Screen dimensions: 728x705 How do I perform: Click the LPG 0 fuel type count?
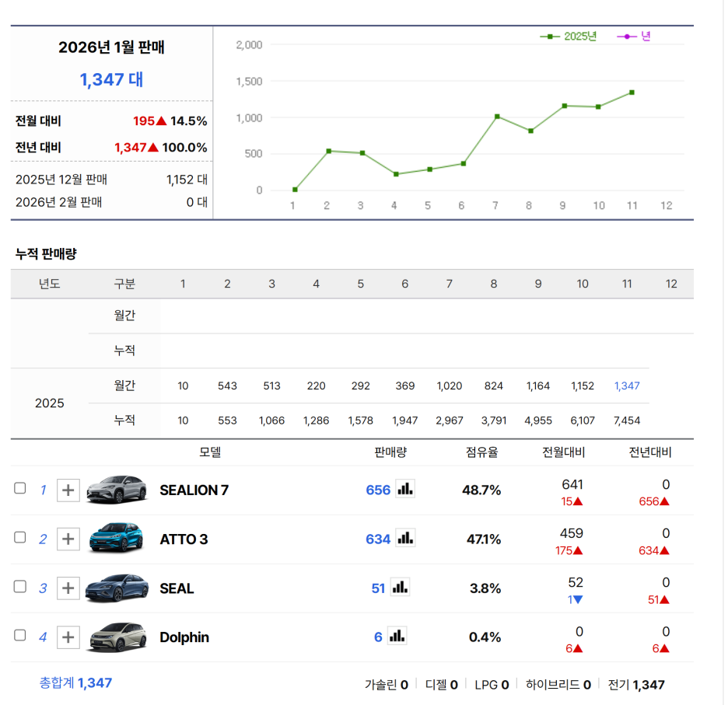point(492,685)
